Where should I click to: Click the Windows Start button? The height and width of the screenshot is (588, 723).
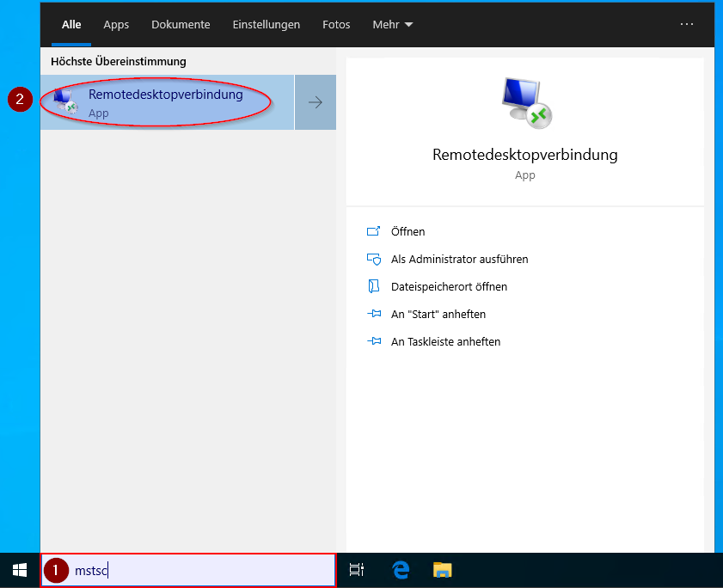pos(19,570)
